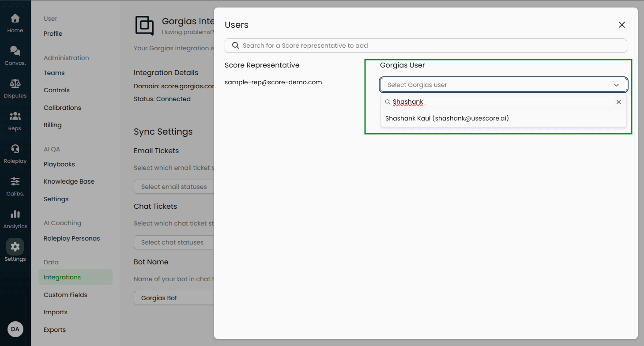This screenshot has width=644, height=346.
Task: Open Roleplay Personas page
Action: tap(72, 238)
